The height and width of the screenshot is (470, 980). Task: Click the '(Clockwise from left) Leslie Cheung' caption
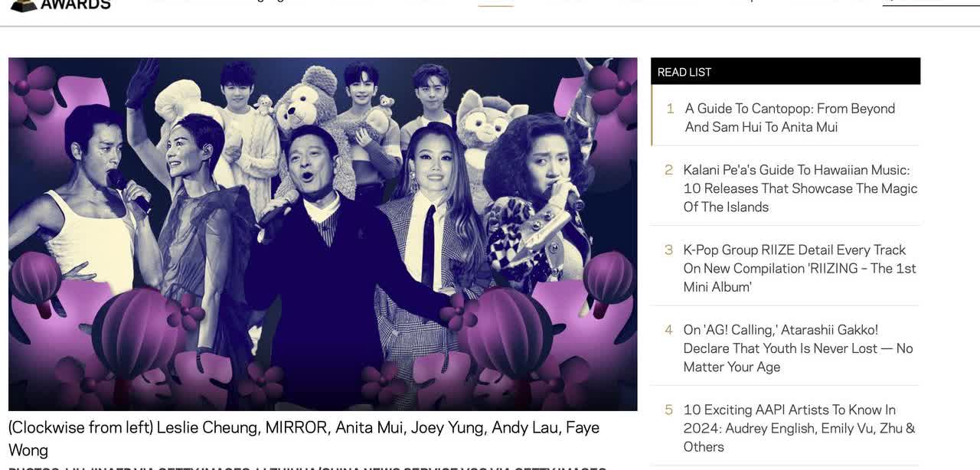click(x=304, y=439)
